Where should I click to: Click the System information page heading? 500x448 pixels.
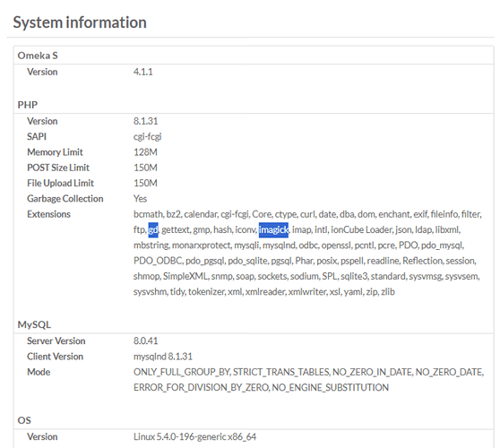[80, 22]
